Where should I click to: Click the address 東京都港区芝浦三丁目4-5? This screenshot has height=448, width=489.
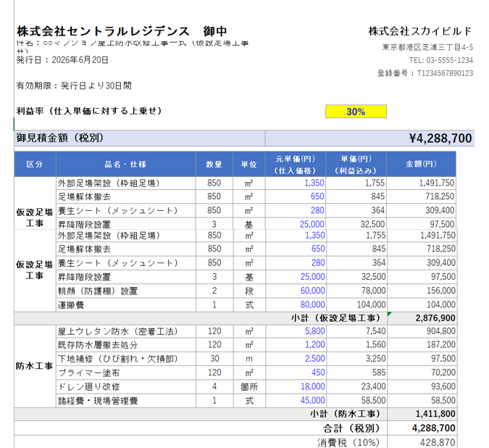point(427,47)
